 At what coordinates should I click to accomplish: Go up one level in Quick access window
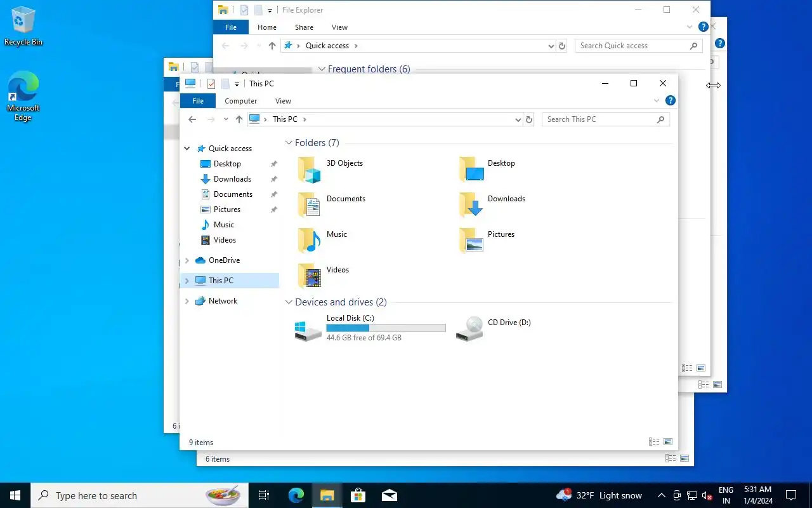[x=272, y=46]
